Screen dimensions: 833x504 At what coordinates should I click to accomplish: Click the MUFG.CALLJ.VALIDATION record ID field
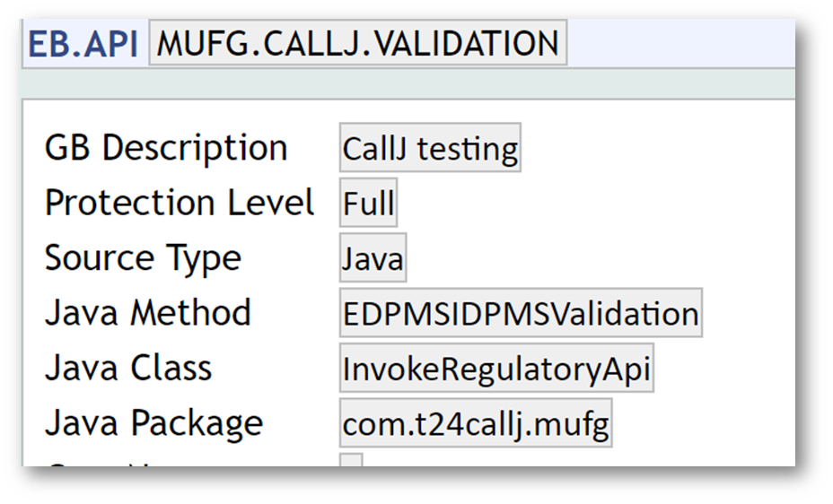pyautogui.click(x=357, y=43)
